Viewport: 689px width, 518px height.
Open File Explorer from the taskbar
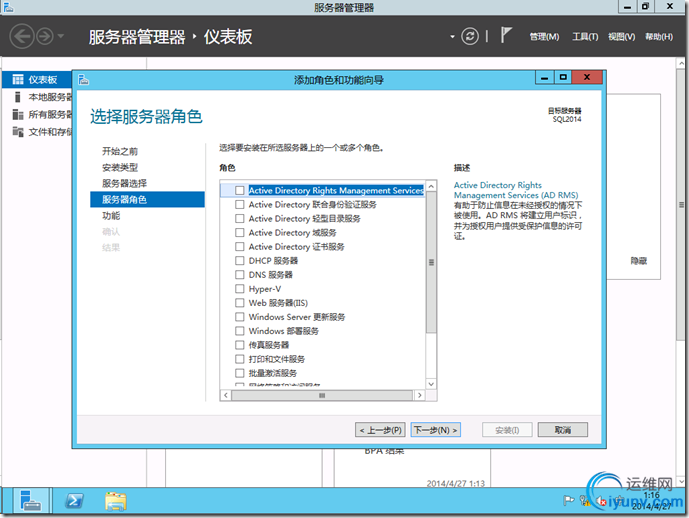116,501
